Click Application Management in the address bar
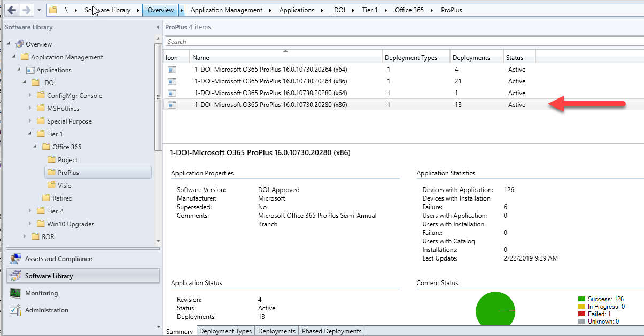Image resolution: width=644 pixels, height=336 pixels. coord(227,10)
